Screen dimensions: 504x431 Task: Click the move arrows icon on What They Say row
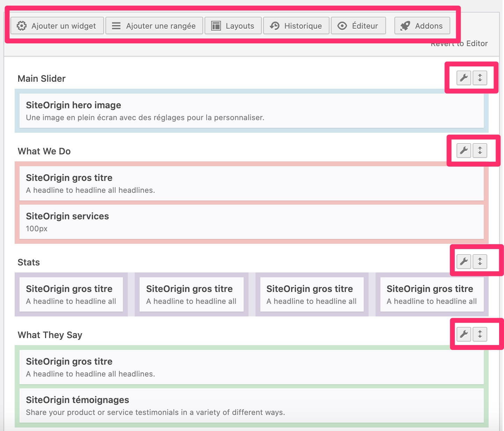(x=480, y=334)
